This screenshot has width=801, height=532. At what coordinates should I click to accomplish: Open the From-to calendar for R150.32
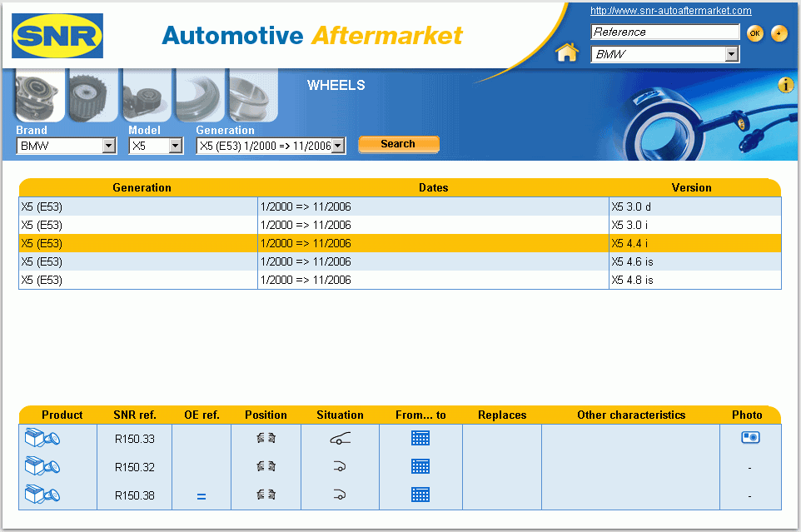pyautogui.click(x=420, y=466)
